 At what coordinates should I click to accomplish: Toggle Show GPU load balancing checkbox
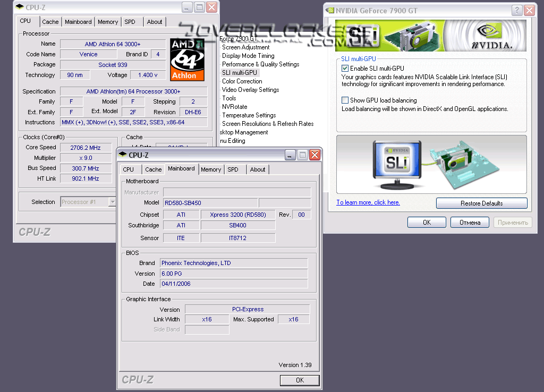coord(345,100)
